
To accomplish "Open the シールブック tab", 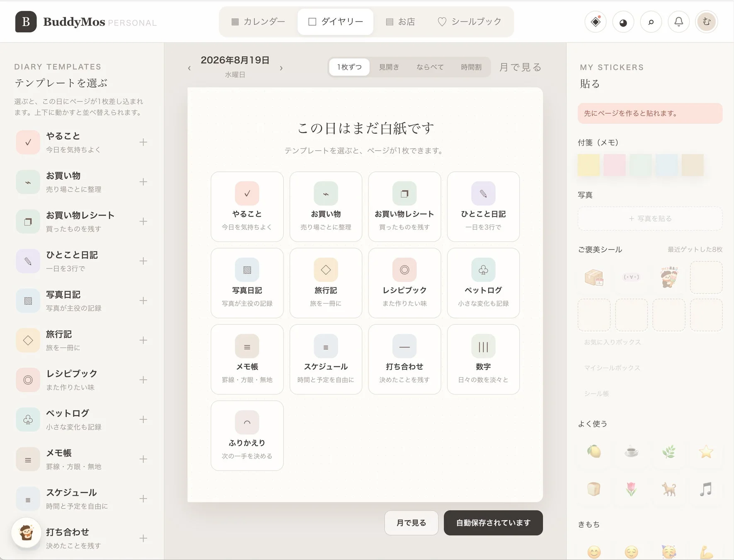I will click(469, 22).
